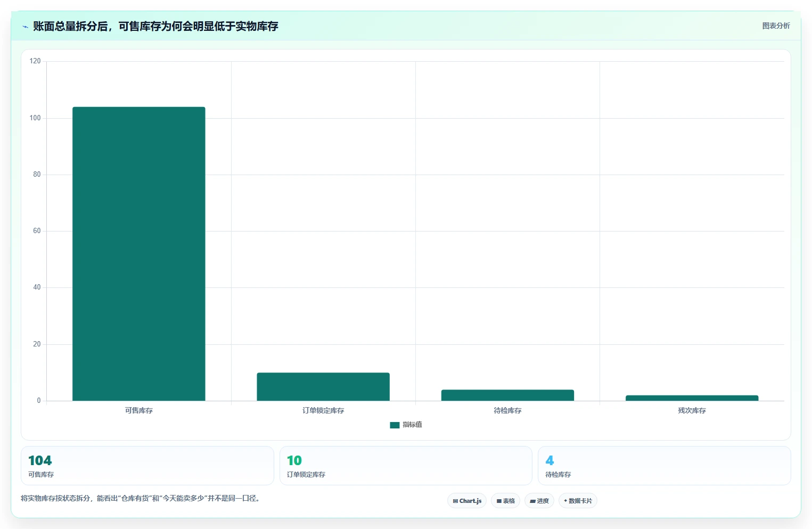Click the y-axis value 40
Screen dimensions: 812x529
click(37, 287)
